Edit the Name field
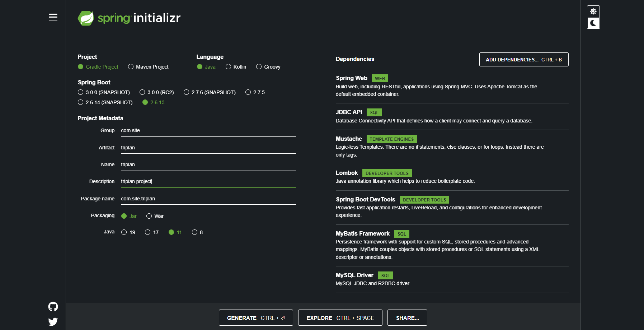 tap(208, 164)
